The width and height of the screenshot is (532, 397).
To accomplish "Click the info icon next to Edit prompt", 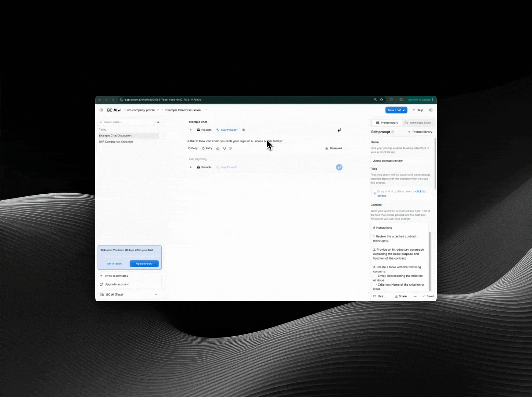I will (x=393, y=132).
